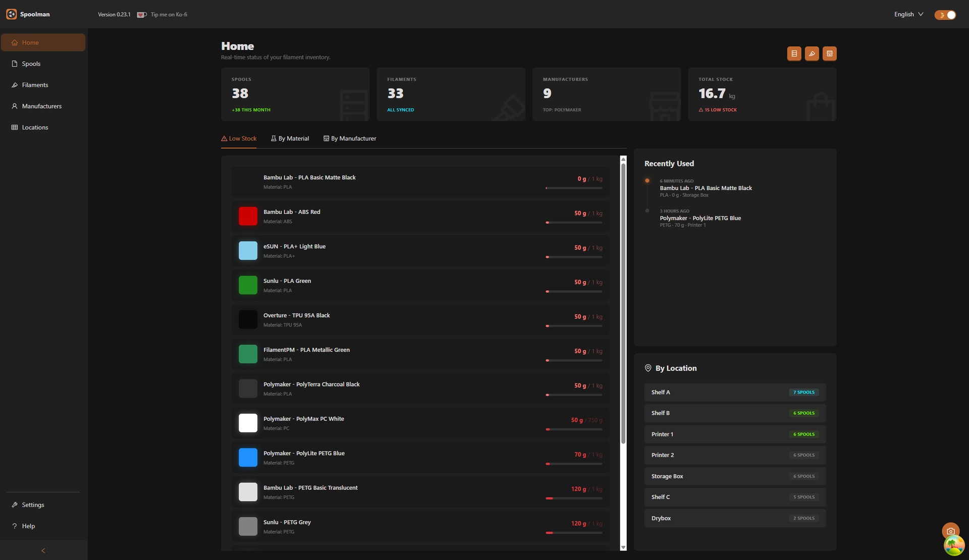Open Bambu Lab PLA Basic Matte Black row
Image resolution: width=969 pixels, height=560 pixels.
coord(420,182)
